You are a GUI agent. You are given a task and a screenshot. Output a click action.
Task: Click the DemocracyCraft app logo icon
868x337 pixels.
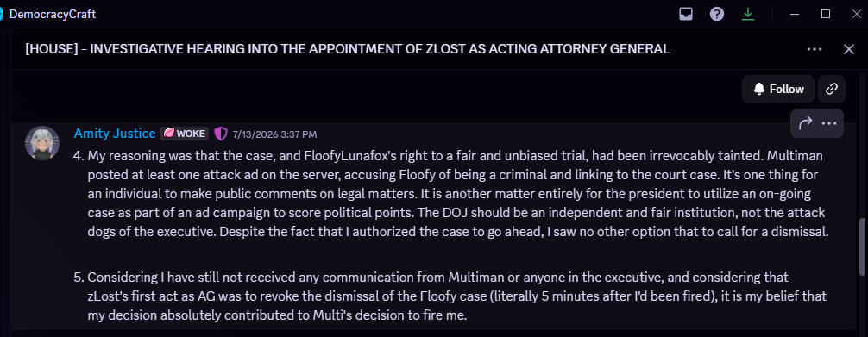click(x=2, y=14)
